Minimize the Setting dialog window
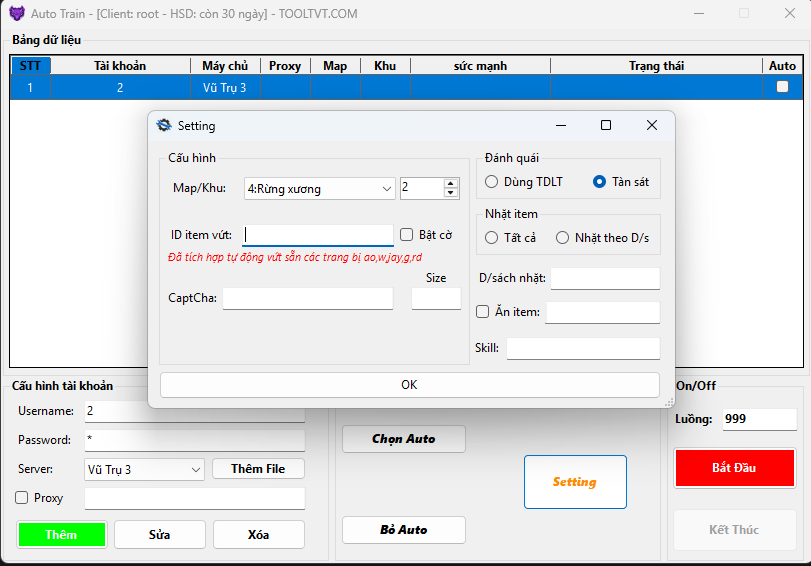Image resolution: width=811 pixels, height=566 pixels. click(x=560, y=125)
